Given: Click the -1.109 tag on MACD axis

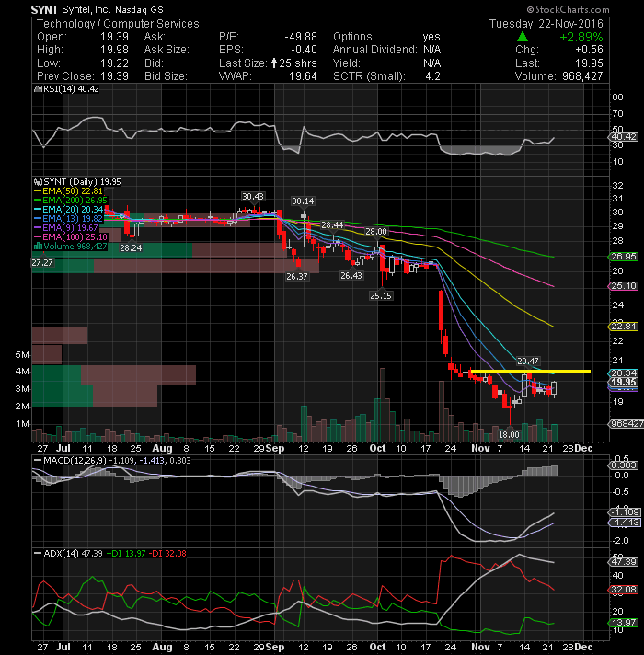Looking at the screenshot, I should point(625,511).
